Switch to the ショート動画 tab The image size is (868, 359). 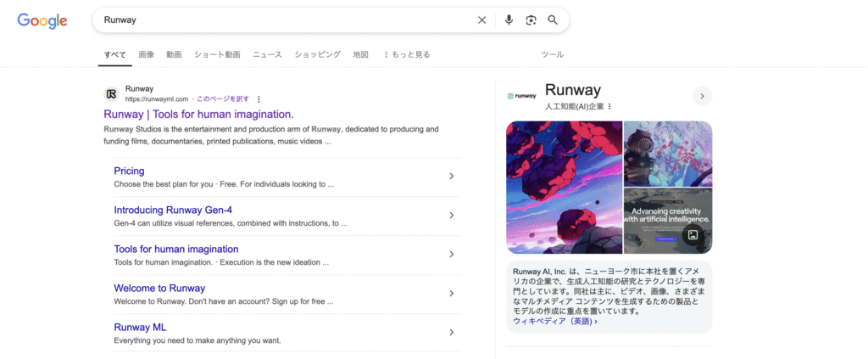point(217,54)
